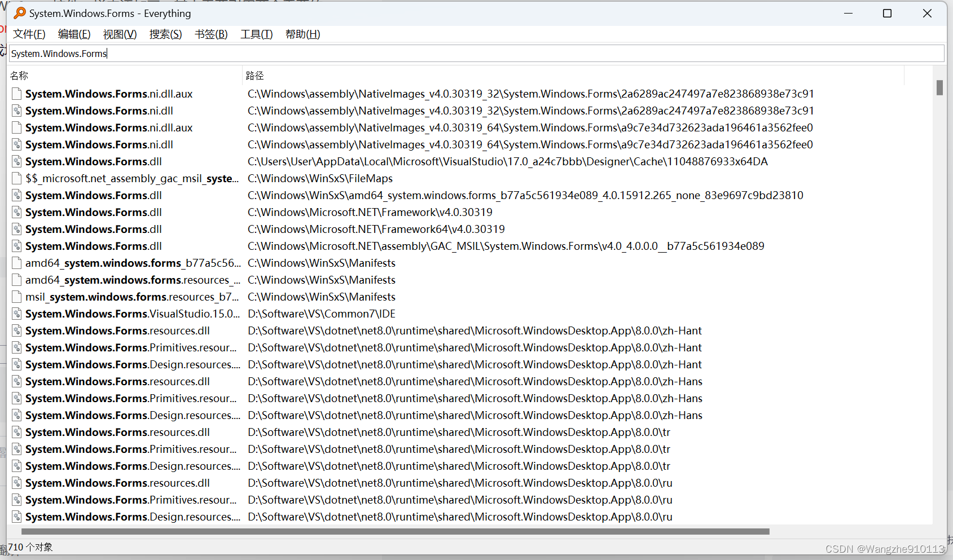The width and height of the screenshot is (953, 560).
Task: Click the DLL icon of System.Windows.Forms.Primitives.resources row
Action: click(x=16, y=347)
